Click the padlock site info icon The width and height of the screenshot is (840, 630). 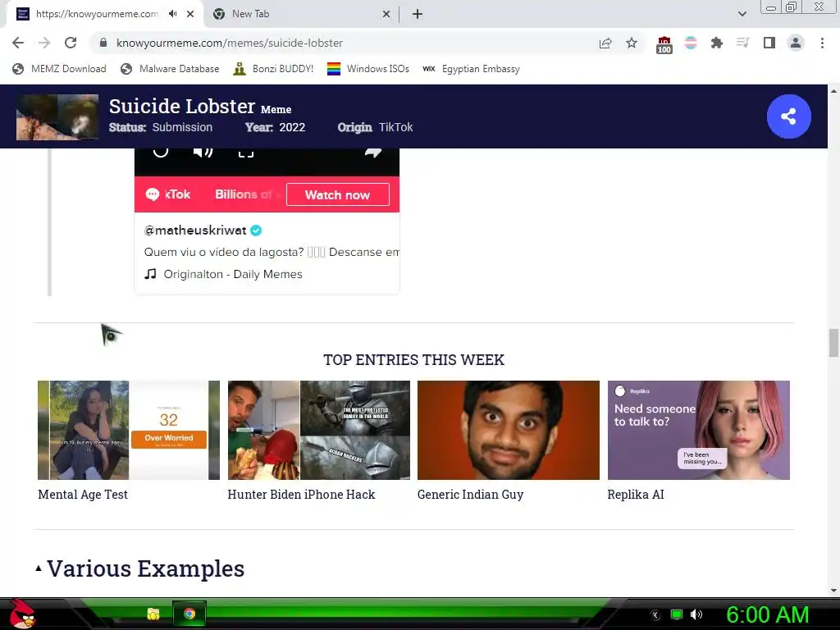(x=103, y=43)
